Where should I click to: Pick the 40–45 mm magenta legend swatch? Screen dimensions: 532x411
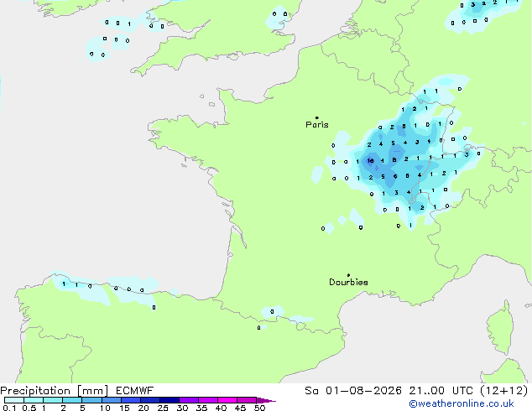coord(227,400)
